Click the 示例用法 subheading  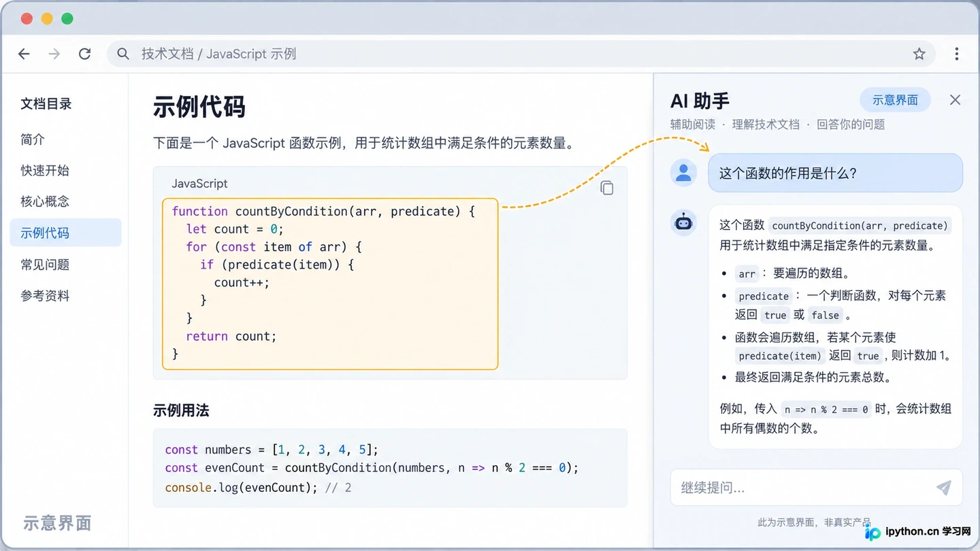click(181, 411)
